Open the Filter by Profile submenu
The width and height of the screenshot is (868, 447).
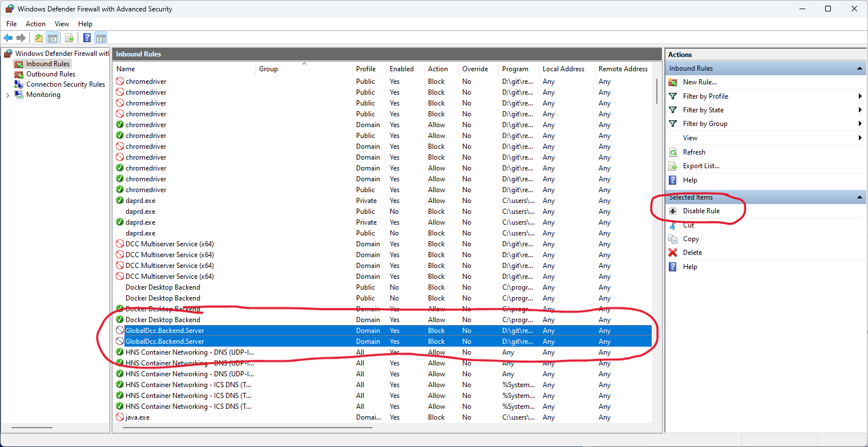click(765, 96)
